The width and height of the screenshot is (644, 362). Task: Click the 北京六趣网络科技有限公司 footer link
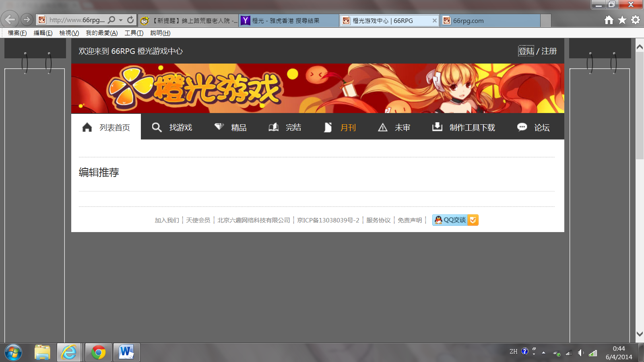click(x=254, y=220)
